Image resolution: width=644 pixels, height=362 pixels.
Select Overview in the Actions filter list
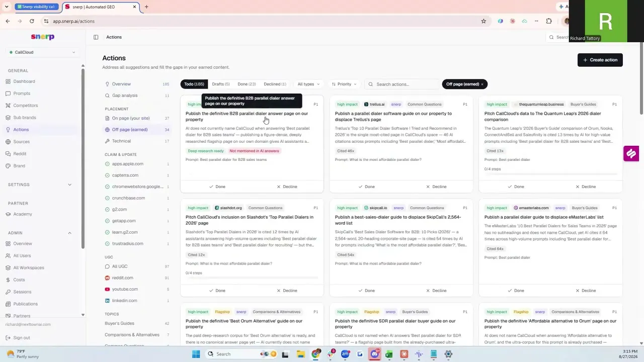(x=137, y=84)
